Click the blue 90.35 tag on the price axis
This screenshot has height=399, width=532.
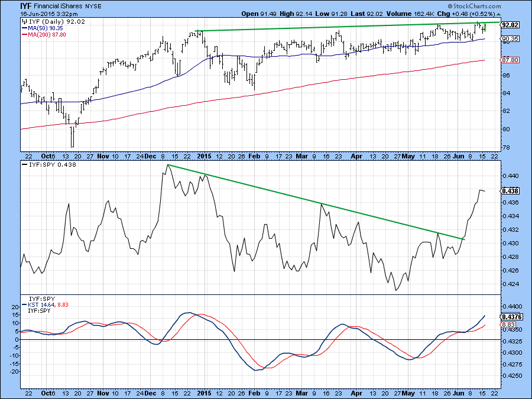click(x=510, y=38)
